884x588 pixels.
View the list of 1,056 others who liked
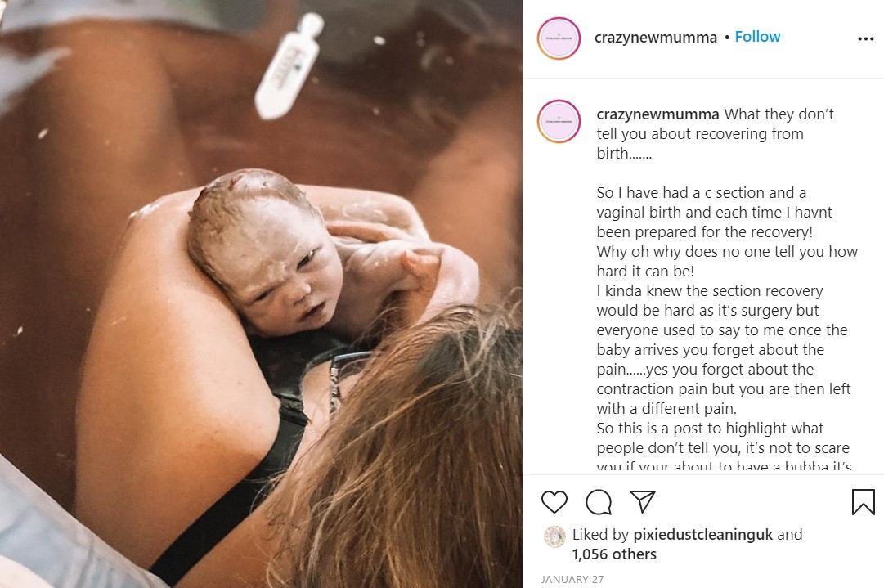(614, 554)
